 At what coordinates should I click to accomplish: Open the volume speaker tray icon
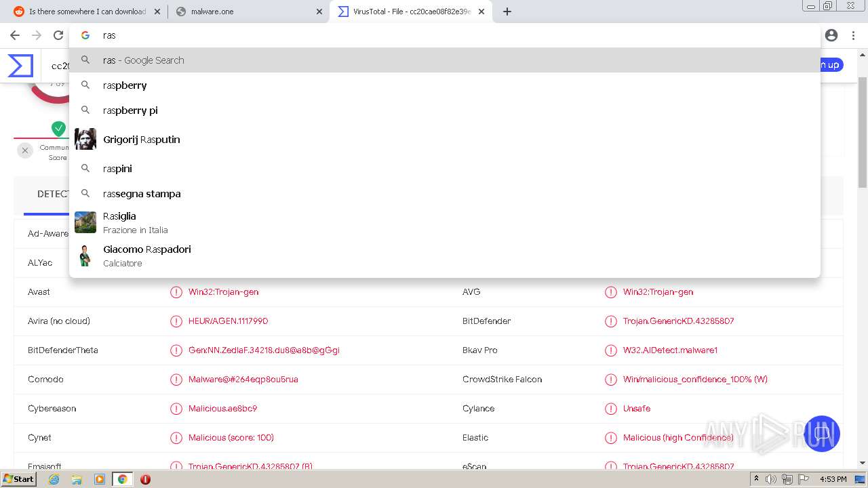[771, 479]
